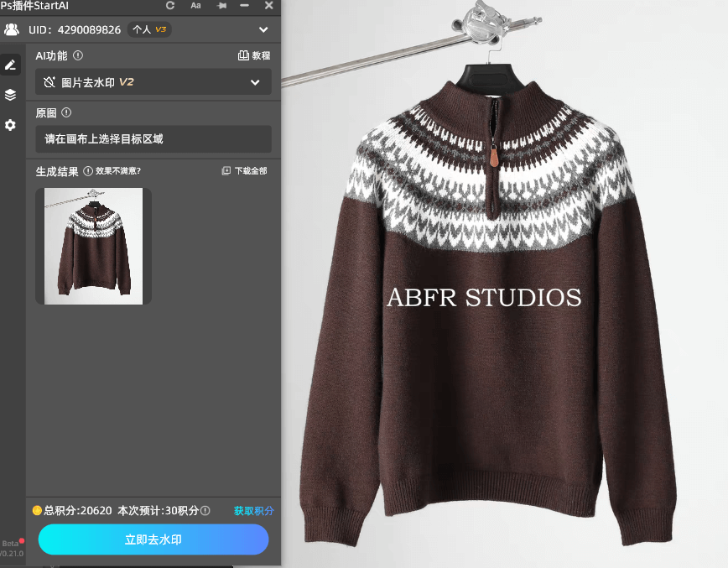Click the info icon next to 原图

point(66,112)
